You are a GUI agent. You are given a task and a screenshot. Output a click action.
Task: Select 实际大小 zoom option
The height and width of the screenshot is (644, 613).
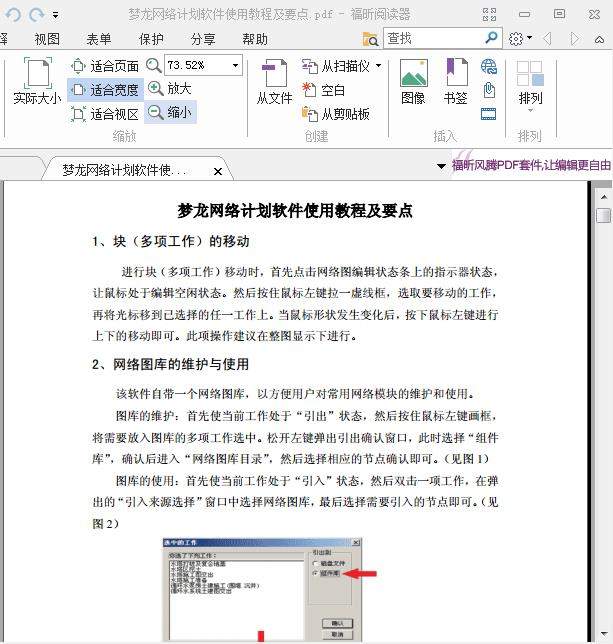pyautogui.click(x=37, y=81)
